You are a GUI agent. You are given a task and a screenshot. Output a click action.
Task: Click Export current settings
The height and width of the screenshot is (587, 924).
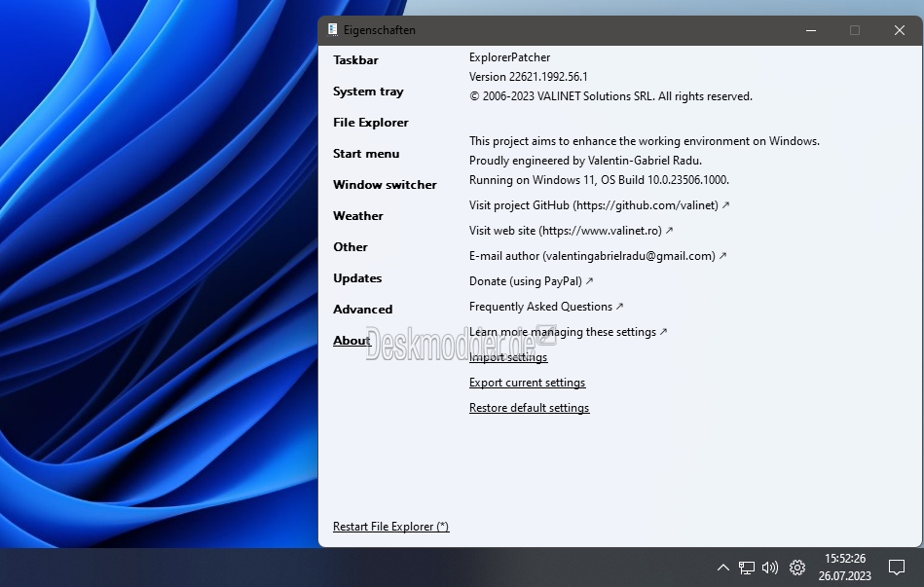coord(528,383)
